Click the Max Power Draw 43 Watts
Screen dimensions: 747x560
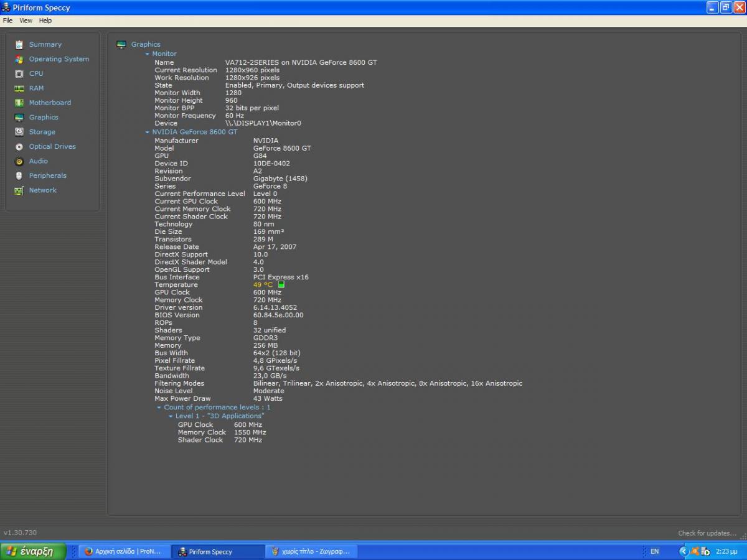[x=268, y=399]
